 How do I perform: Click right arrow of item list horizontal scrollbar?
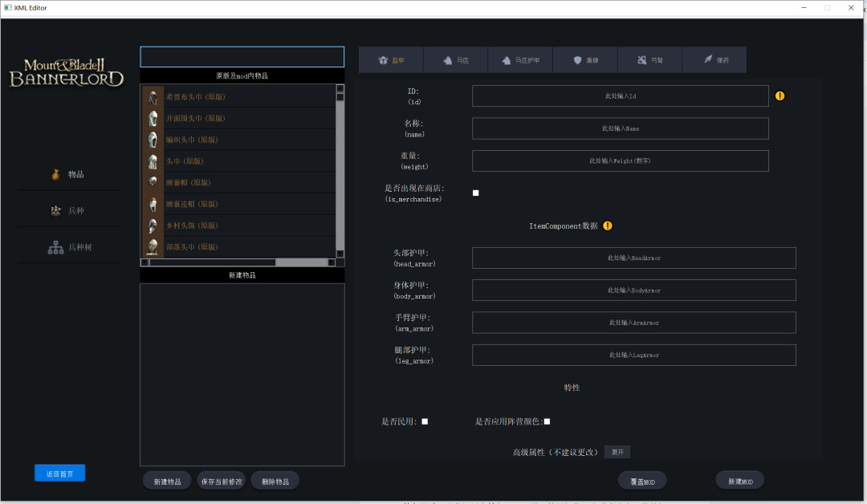coord(332,262)
